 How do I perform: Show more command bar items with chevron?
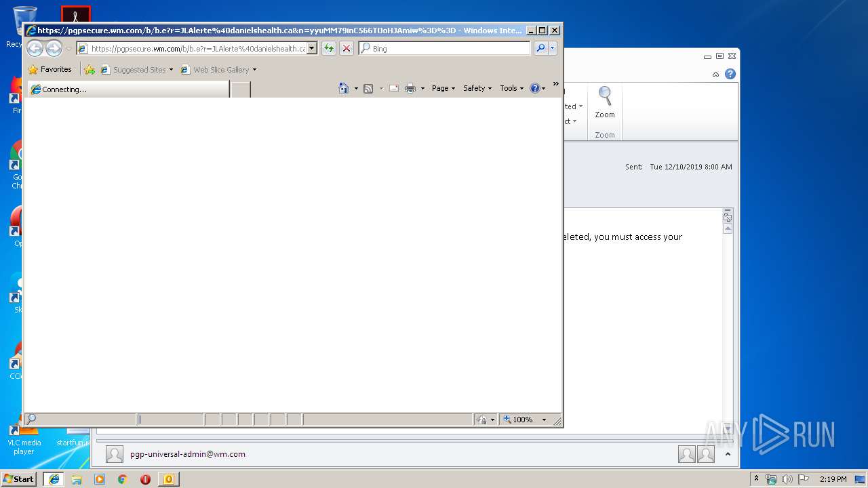pos(556,84)
